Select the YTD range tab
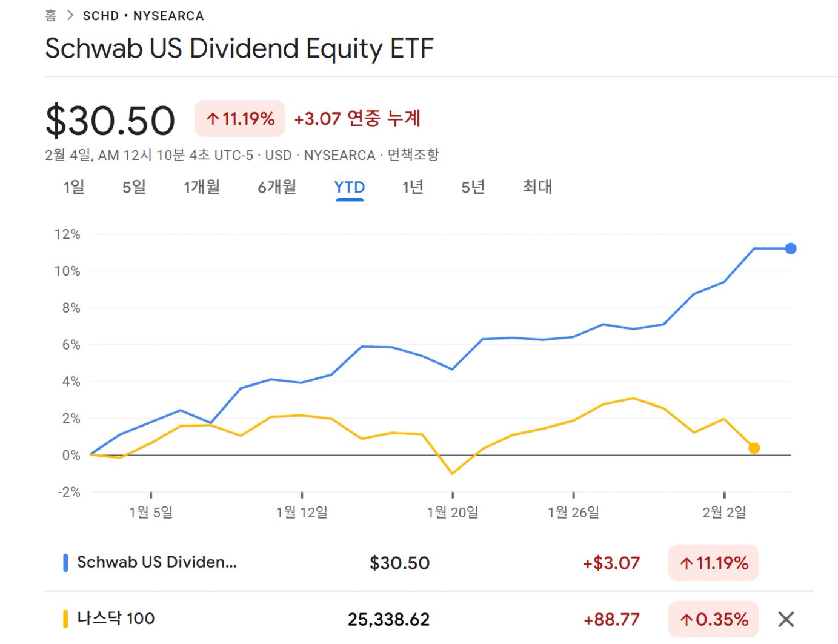Screen dimensions: 838x644 [x=350, y=187]
